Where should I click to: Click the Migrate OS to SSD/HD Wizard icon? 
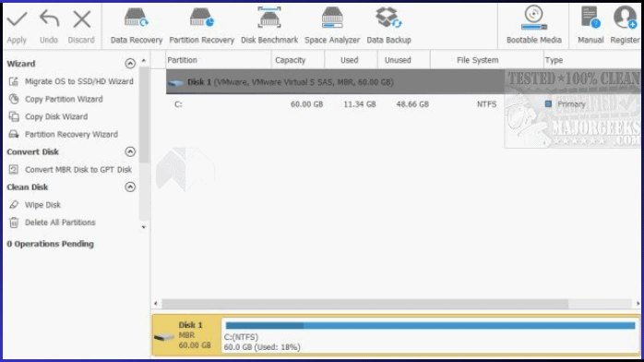[x=14, y=81]
